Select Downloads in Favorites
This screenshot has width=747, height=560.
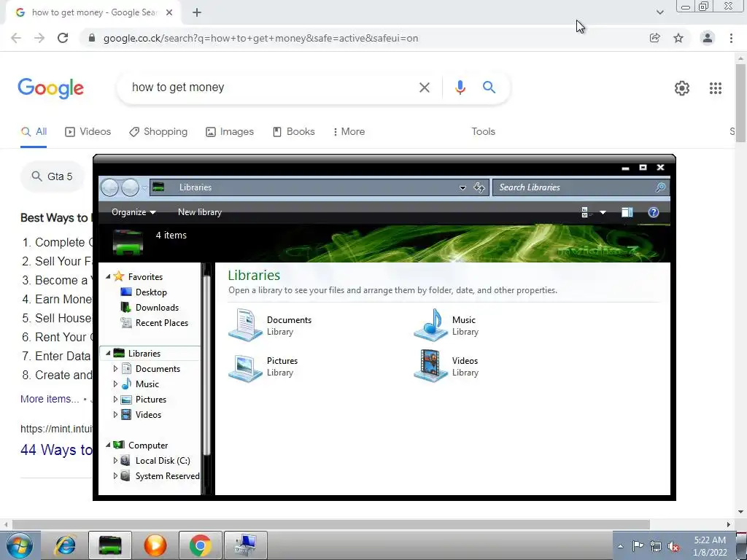[157, 308]
